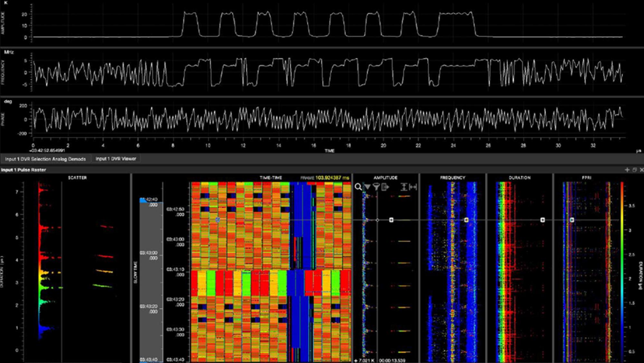The width and height of the screenshot is (644, 363).
Task: Click the square cursor marker in Duration panel
Action: 543,220
